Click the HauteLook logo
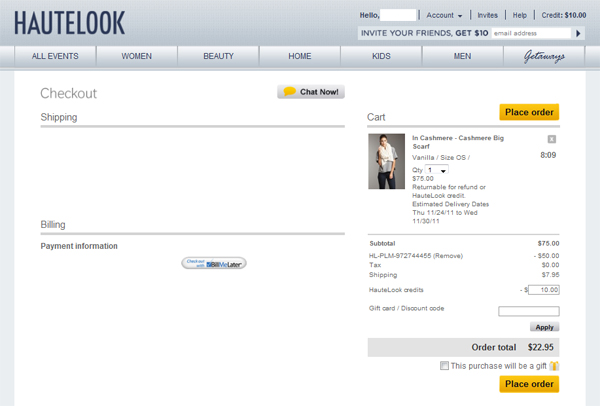The height and width of the screenshot is (406, 600). coord(69,23)
